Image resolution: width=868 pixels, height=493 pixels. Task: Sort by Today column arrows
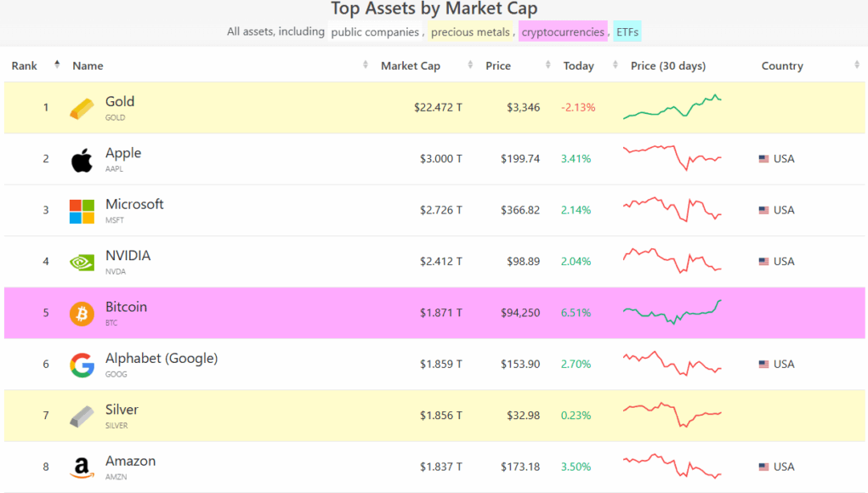pos(615,65)
